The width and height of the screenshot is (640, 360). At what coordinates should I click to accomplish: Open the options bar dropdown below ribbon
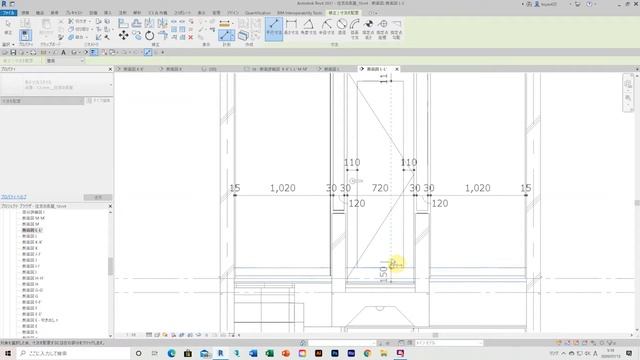(x=65, y=60)
